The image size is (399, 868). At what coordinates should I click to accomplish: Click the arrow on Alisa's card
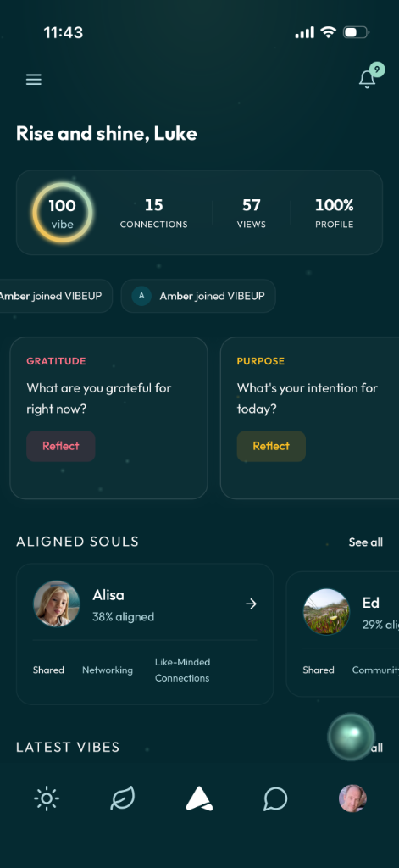(252, 604)
